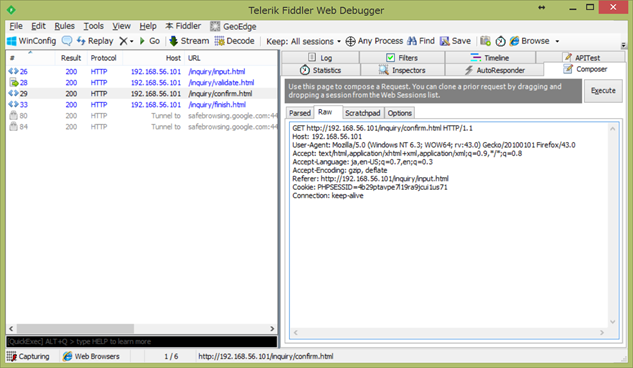Open the Options sub-tab

(400, 113)
